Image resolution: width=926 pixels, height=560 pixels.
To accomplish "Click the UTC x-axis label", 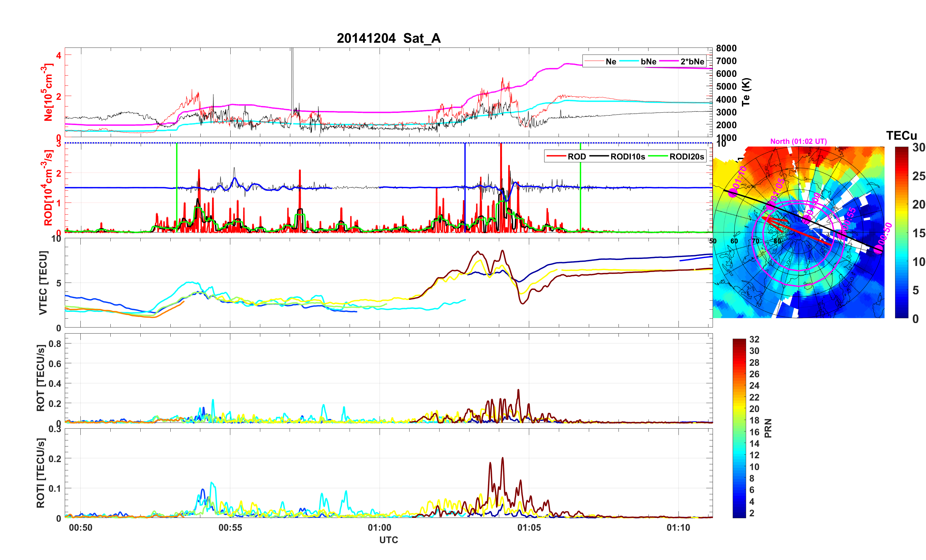I will coord(388,540).
